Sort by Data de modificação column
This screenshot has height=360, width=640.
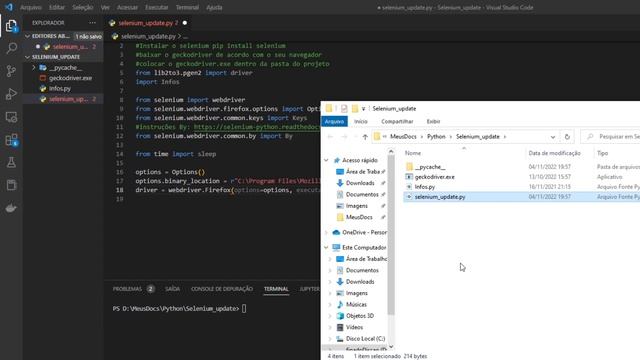tap(554, 153)
